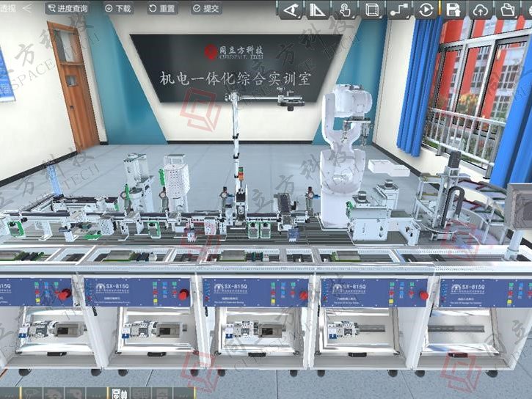Activate the hand pointer interaction tool
This screenshot has height=399, width=532.
pyautogui.click(x=344, y=10)
